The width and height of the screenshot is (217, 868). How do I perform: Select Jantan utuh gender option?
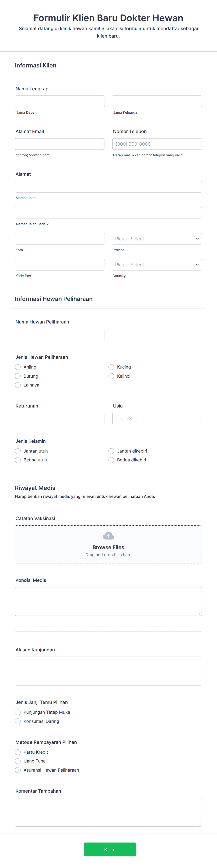[x=18, y=451]
